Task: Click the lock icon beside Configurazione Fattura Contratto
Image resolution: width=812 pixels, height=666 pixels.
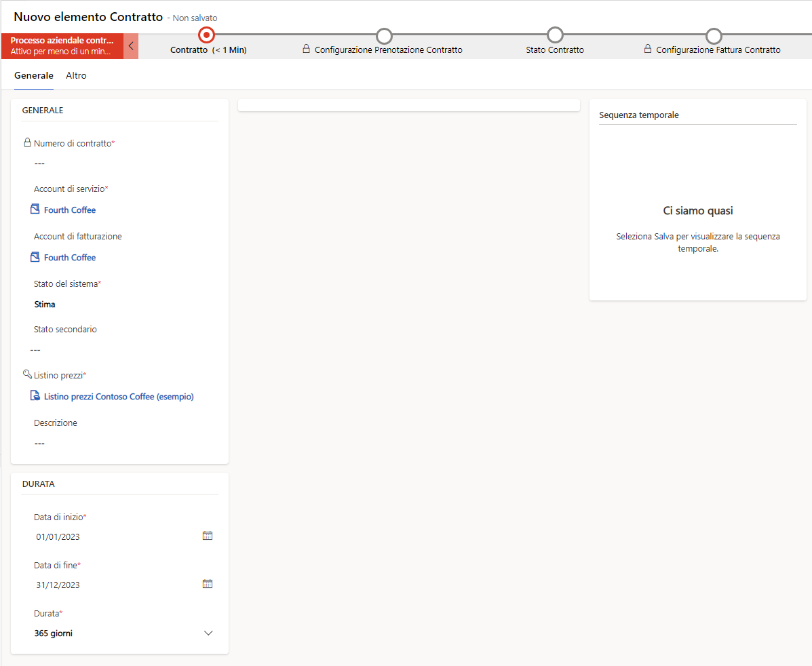Action: coord(647,50)
